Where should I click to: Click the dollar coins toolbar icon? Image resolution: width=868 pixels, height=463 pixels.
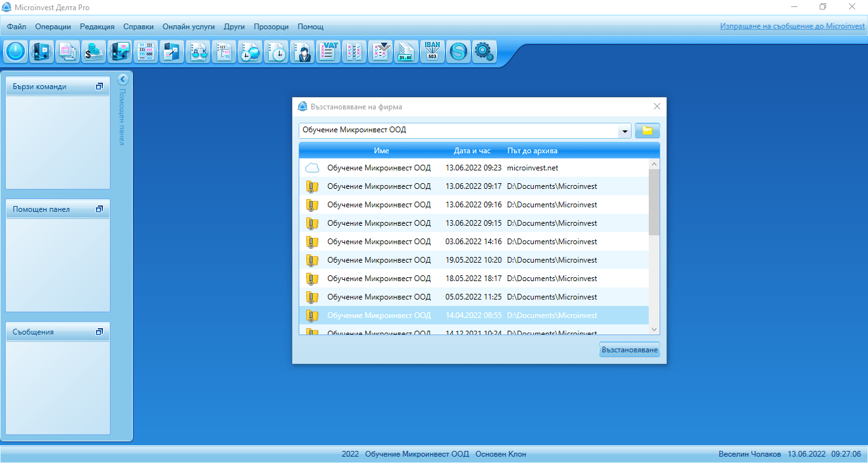[93, 51]
